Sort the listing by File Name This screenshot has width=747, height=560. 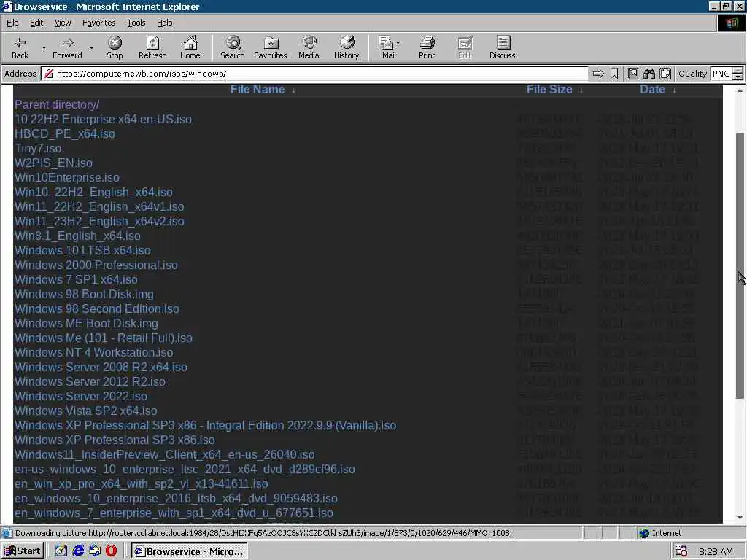(258, 90)
